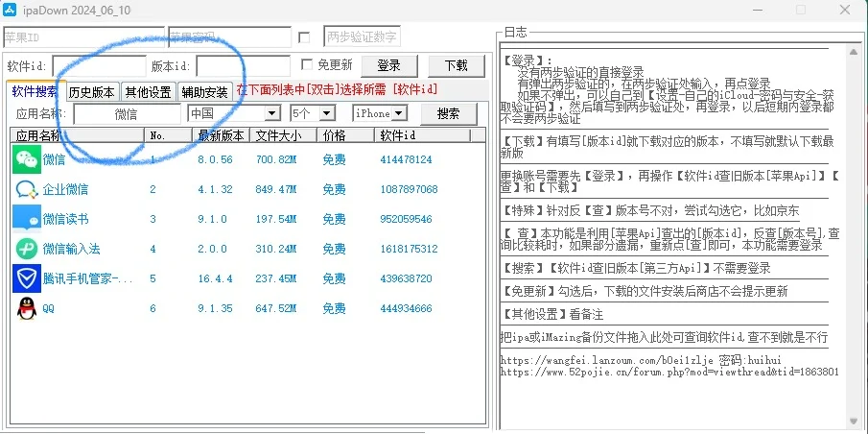
Task: Click file size 647.52M cell
Action: [x=275, y=308]
